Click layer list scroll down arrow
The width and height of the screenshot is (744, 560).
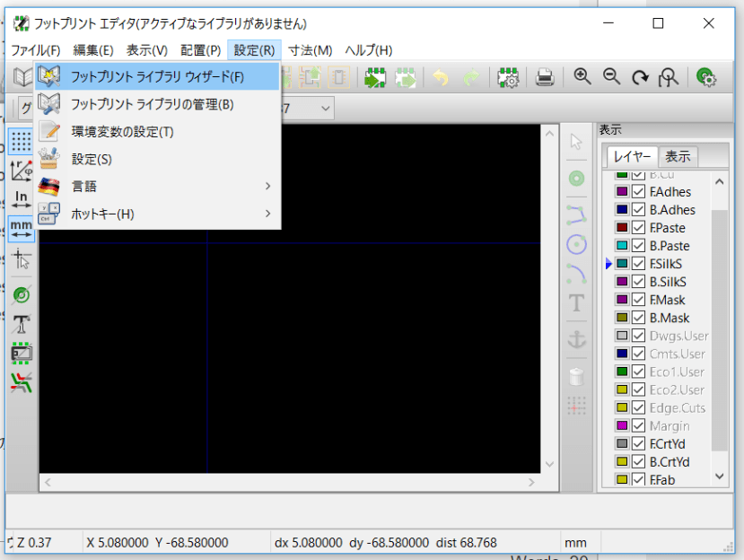720,476
